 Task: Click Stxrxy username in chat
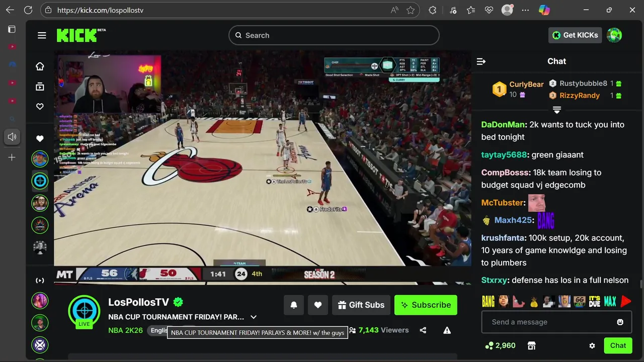pos(494,280)
